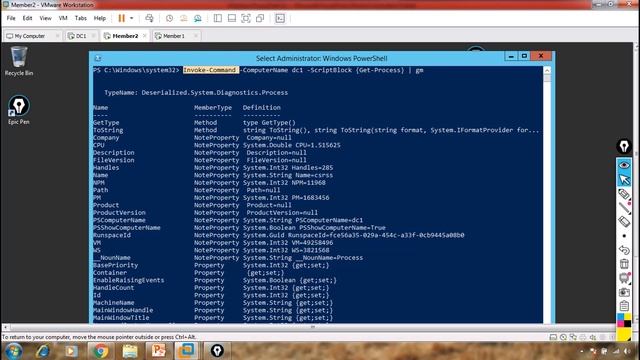The height and width of the screenshot is (360, 640).
Task: Click Send Ctrl+Alt+Del toolbar icon
Action: [149, 18]
